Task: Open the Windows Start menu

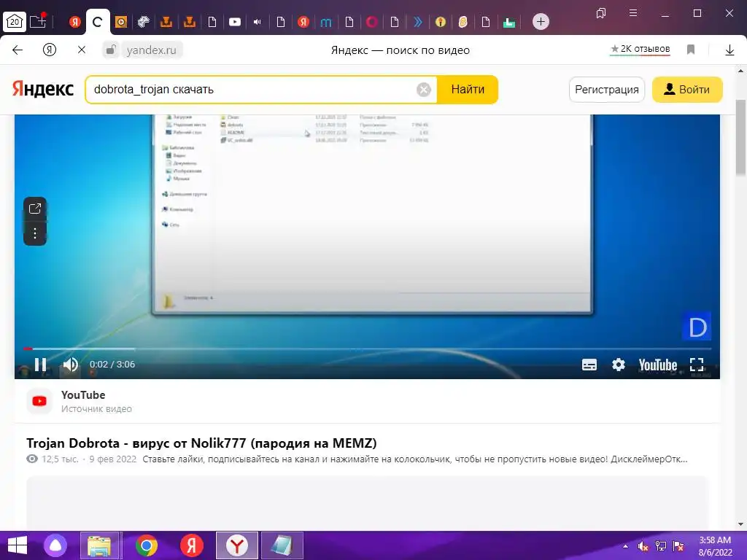Action: coord(18,545)
